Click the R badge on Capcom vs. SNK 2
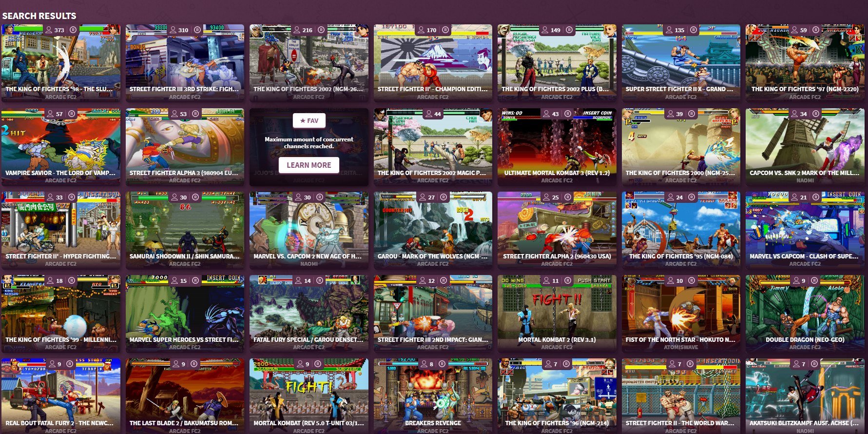Image resolution: width=868 pixels, height=434 pixels. (816, 114)
